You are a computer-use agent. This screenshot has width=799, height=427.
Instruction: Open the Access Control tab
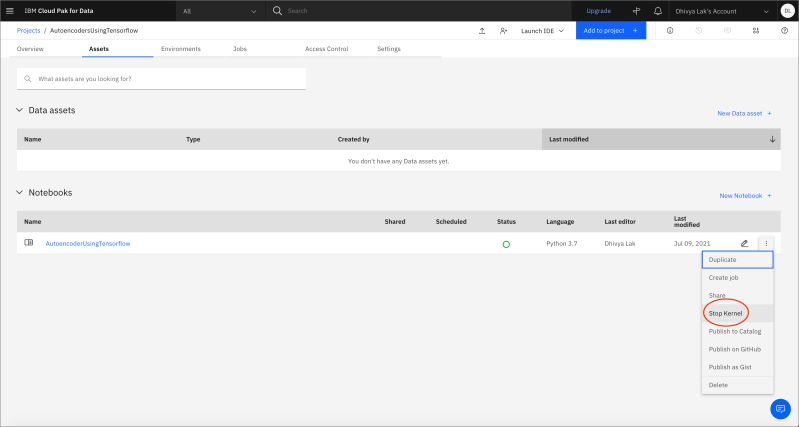point(327,49)
